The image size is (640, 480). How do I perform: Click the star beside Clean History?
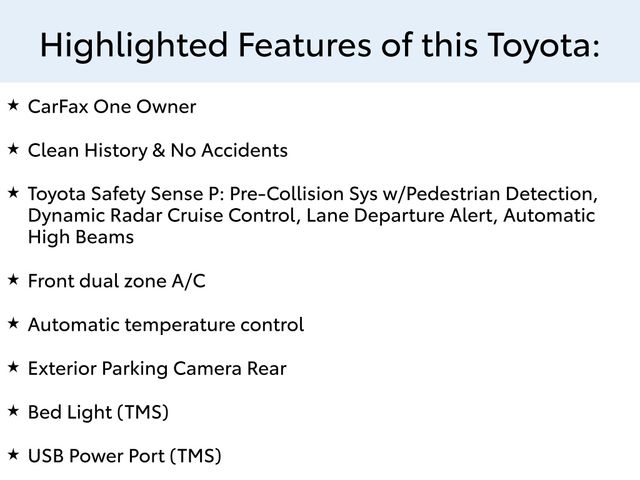[x=13, y=149]
